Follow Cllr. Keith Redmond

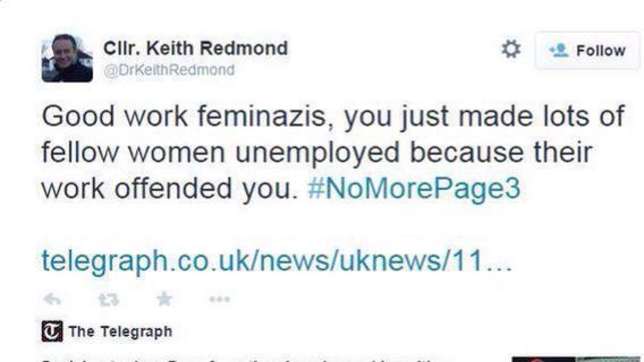click(x=588, y=50)
